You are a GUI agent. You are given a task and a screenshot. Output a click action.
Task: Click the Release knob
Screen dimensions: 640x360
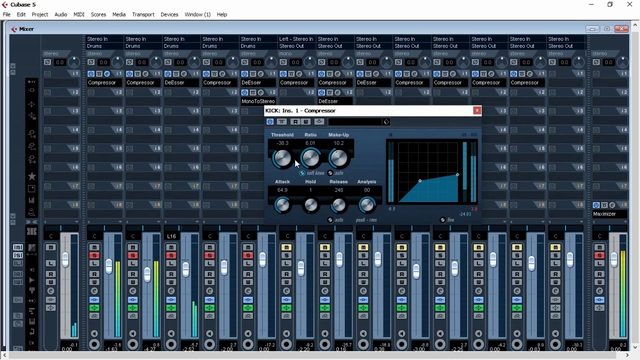(x=338, y=205)
